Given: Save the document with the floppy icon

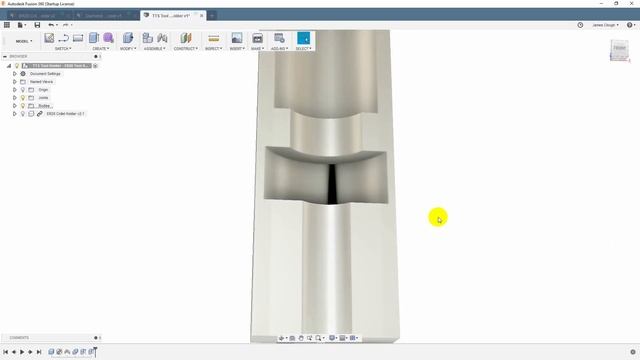Looking at the screenshot, I should [x=37, y=25].
